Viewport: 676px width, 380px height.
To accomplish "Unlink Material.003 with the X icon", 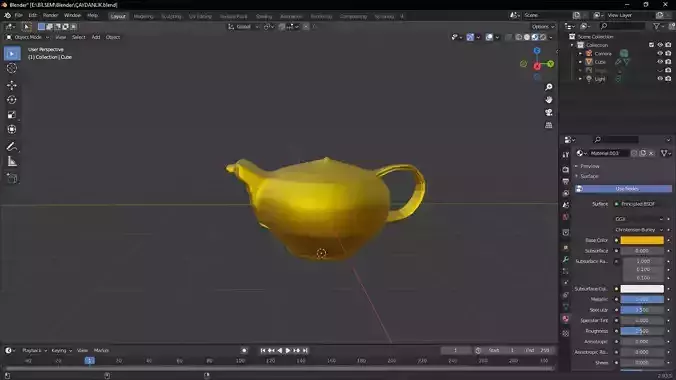I will (x=651, y=153).
